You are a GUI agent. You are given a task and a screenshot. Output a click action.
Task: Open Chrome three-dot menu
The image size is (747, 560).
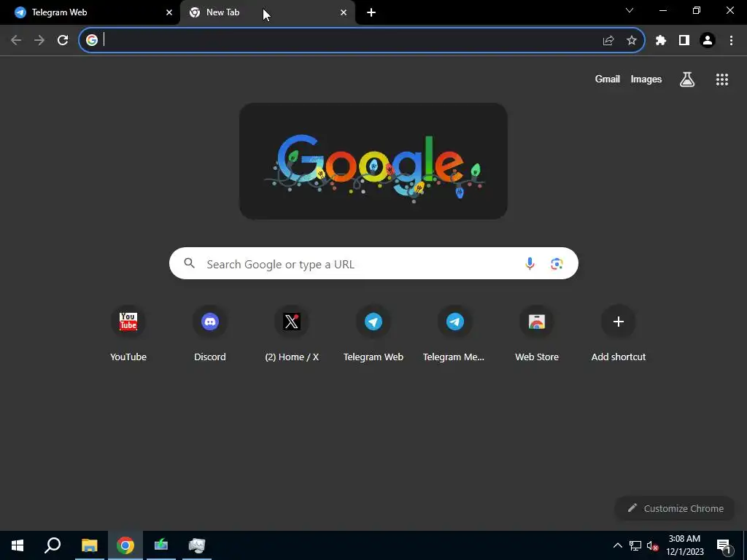pos(731,41)
